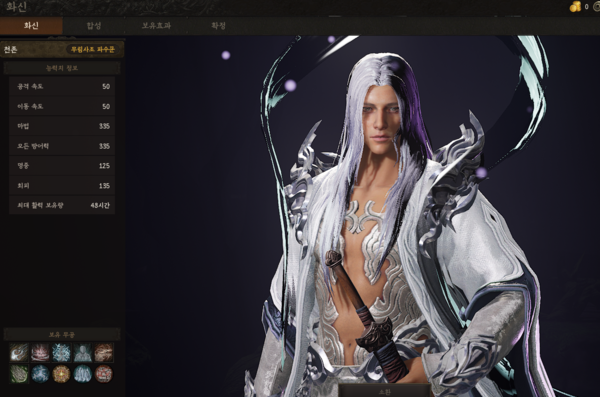Select the round teal ice pillars skill
The image size is (600, 397).
pyautogui.click(x=83, y=374)
